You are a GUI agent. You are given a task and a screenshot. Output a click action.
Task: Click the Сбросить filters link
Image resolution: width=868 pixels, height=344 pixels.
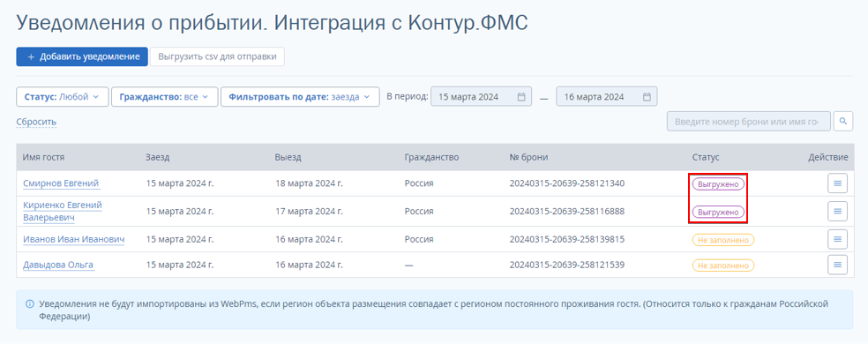pyautogui.click(x=36, y=122)
